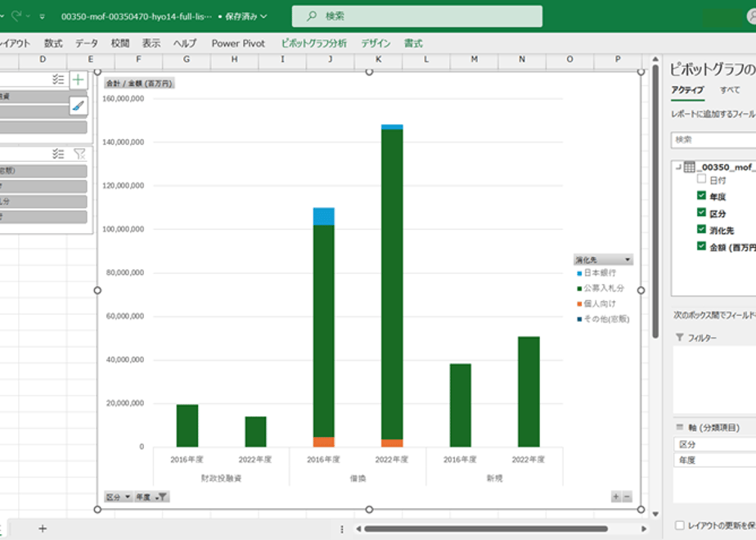Toggle multi-select on the upper slicer
The image size is (756, 540).
pyautogui.click(x=58, y=79)
